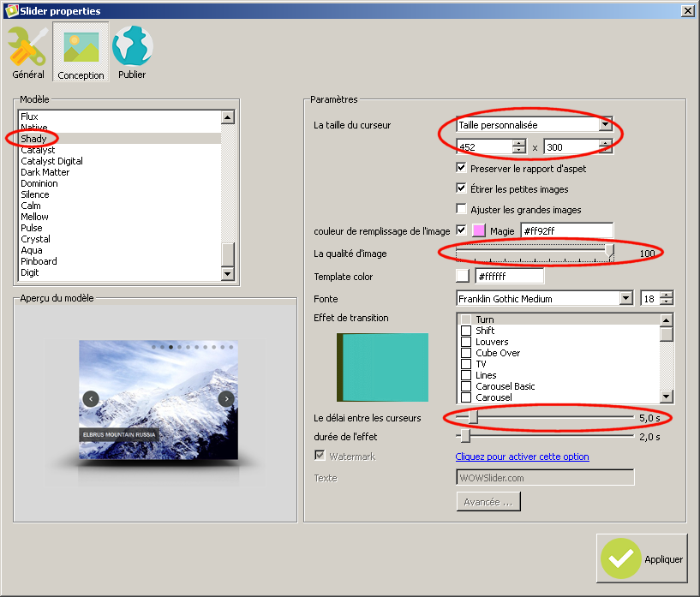Select the Digit template
The height and width of the screenshot is (597, 700).
tap(119, 272)
